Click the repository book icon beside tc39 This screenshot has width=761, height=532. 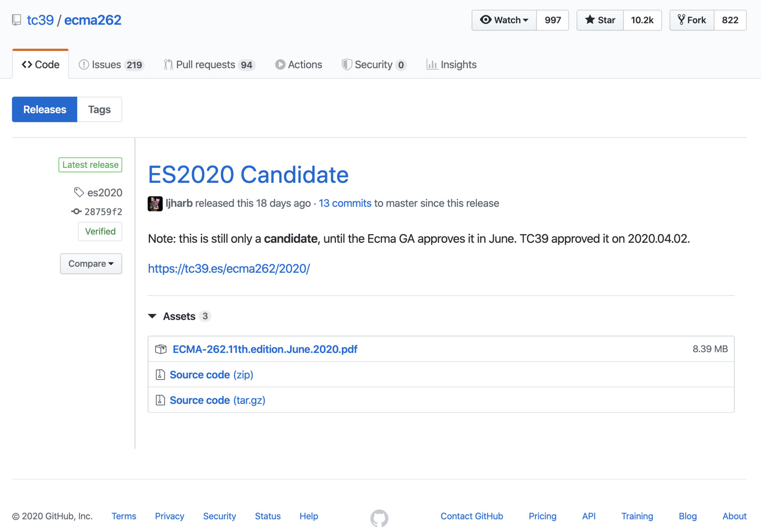point(17,20)
